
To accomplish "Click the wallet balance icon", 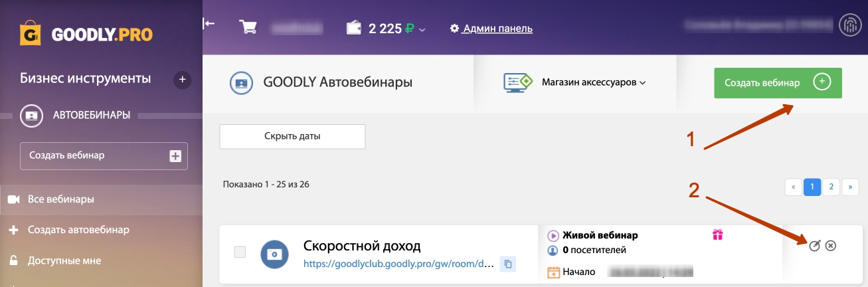I will [354, 28].
